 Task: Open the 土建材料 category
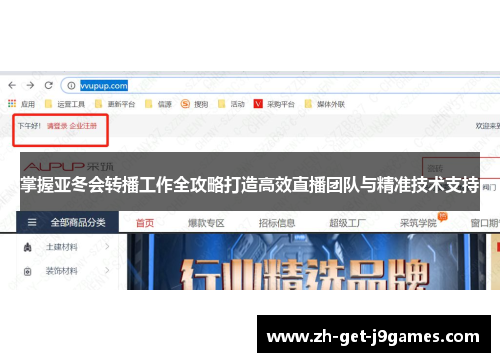(x=62, y=247)
